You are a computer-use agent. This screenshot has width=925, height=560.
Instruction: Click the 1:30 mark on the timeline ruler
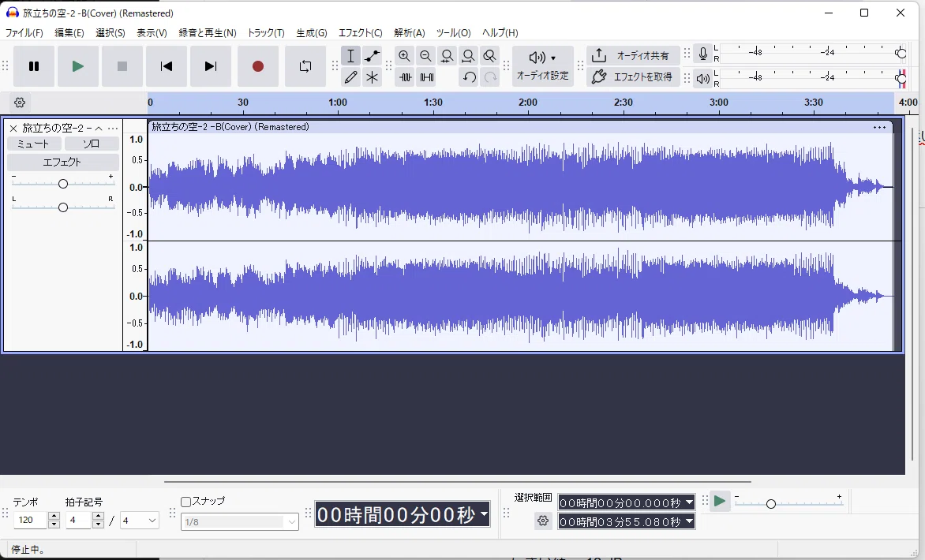(x=433, y=103)
